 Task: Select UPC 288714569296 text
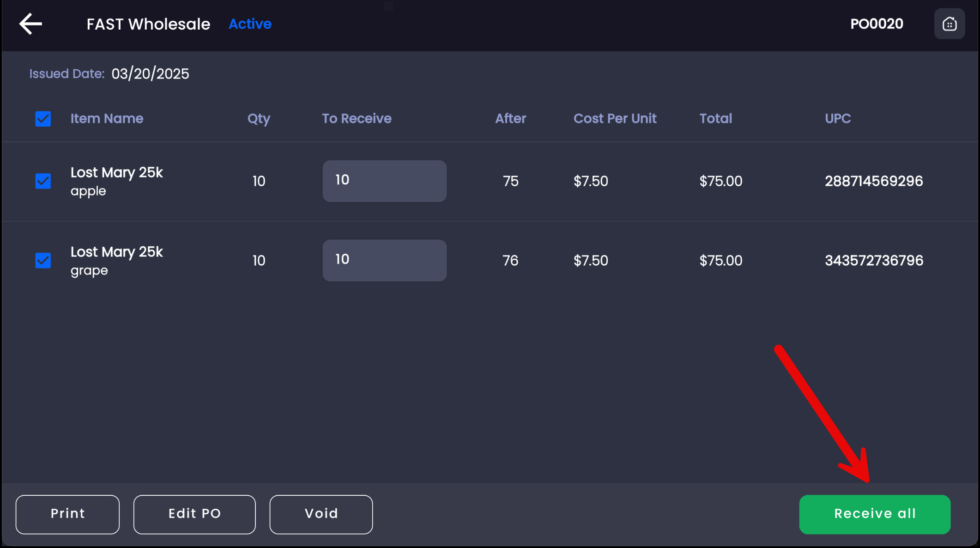[873, 181]
